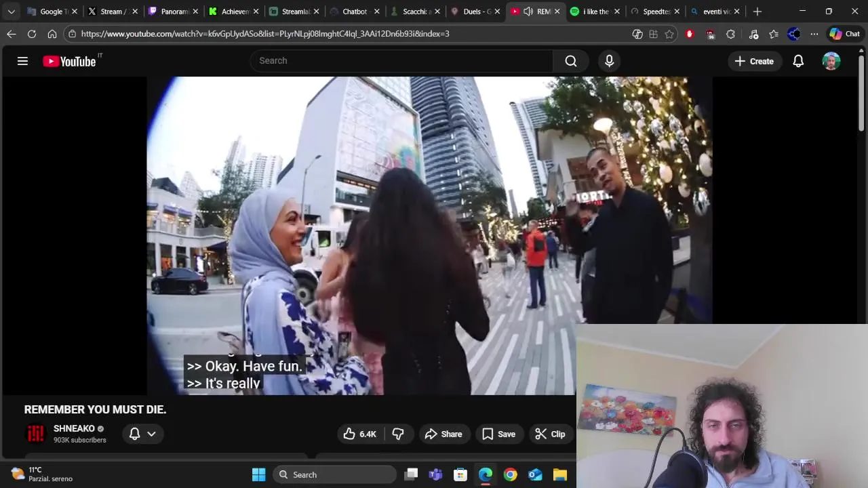The height and width of the screenshot is (488, 868).
Task: Switch to the 'eventi vic' search tab
Action: click(715, 12)
